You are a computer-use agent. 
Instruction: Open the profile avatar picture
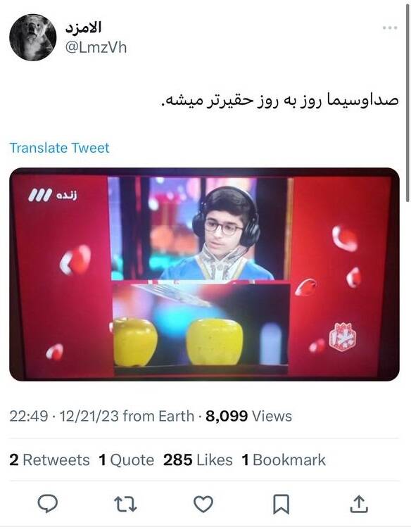pos(32,37)
